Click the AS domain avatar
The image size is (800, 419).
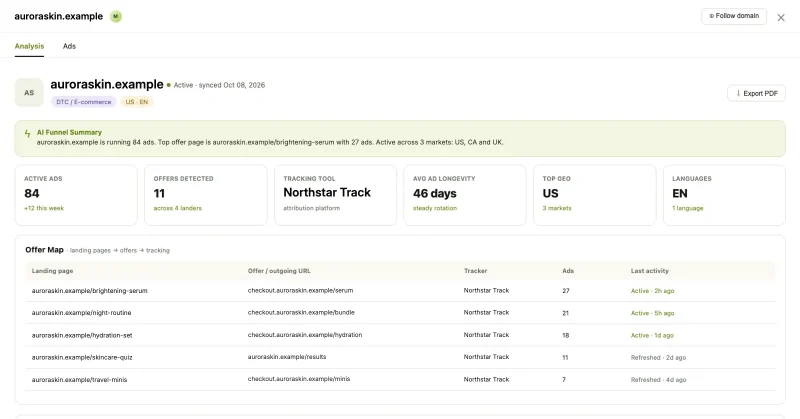(x=29, y=92)
